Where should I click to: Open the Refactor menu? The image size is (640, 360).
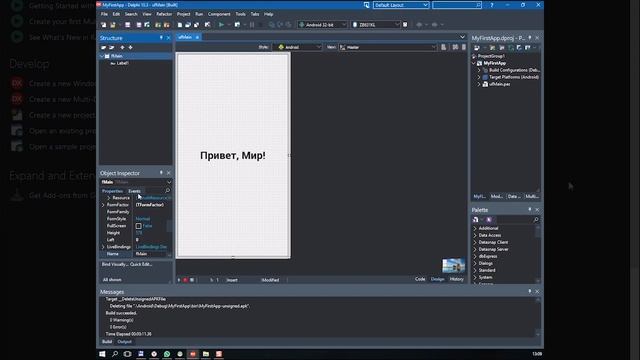(164, 14)
